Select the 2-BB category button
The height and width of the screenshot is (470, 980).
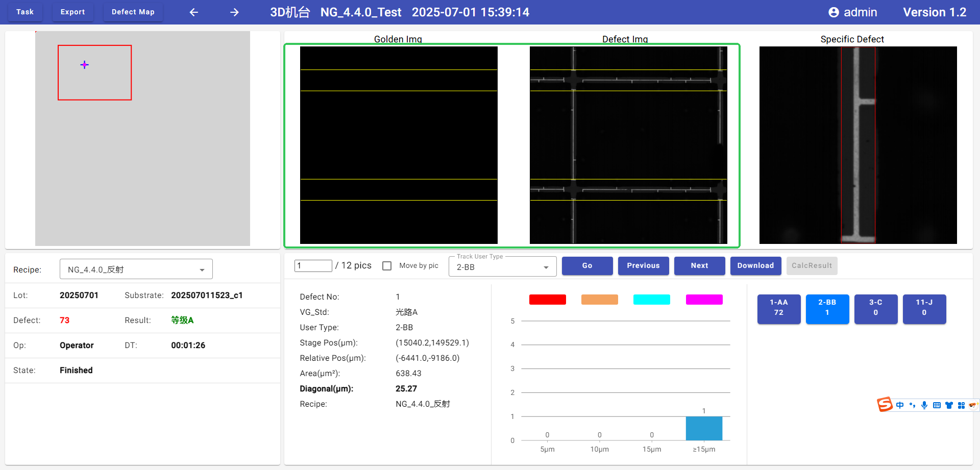[x=827, y=309]
